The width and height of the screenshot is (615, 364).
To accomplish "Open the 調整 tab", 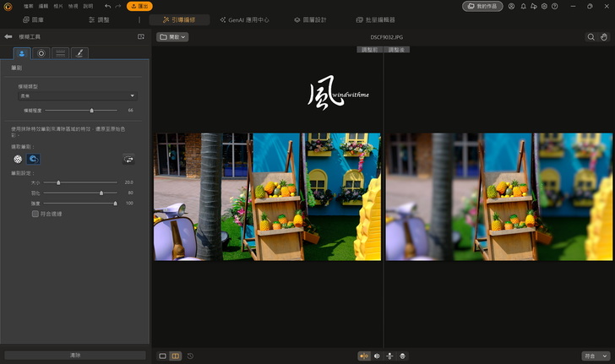I will pyautogui.click(x=99, y=19).
